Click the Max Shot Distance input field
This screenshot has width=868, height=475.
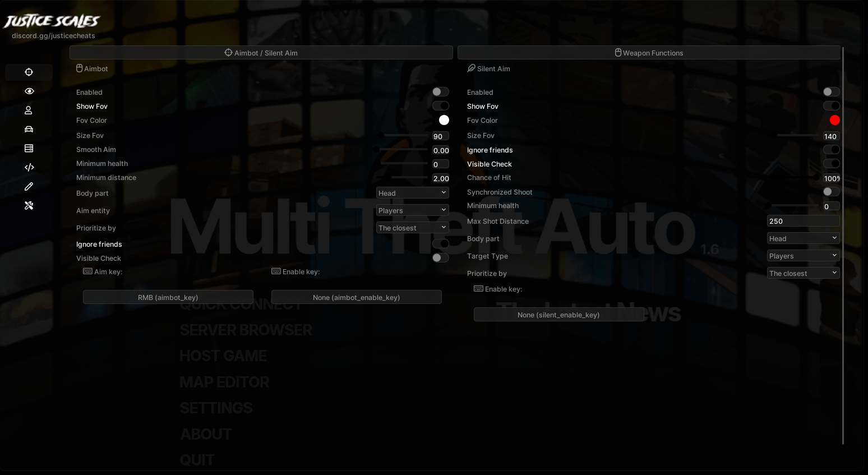pyautogui.click(x=803, y=221)
